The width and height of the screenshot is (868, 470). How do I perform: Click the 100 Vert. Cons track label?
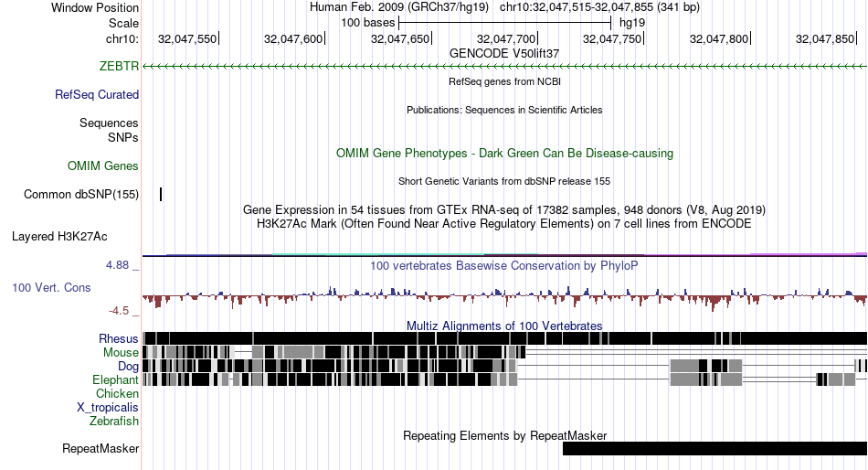(51, 288)
